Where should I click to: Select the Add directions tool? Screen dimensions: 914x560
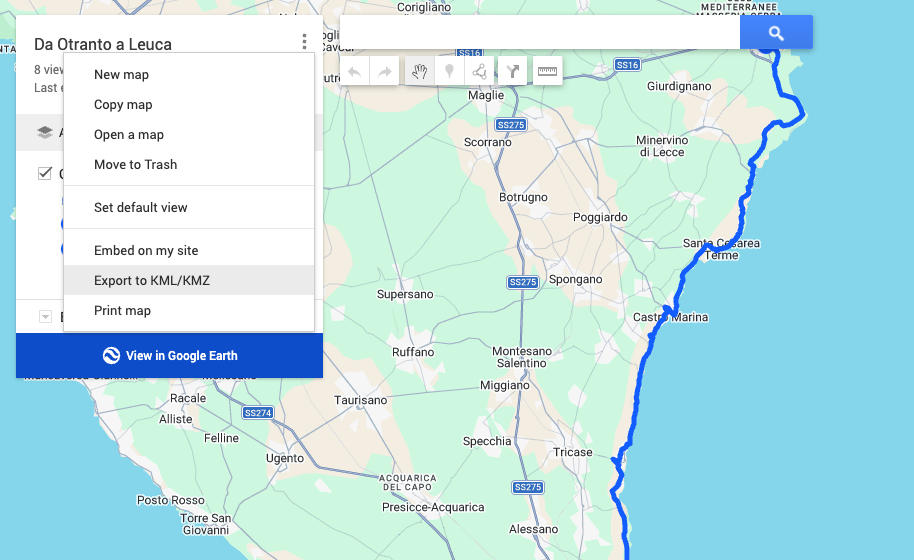click(x=512, y=71)
